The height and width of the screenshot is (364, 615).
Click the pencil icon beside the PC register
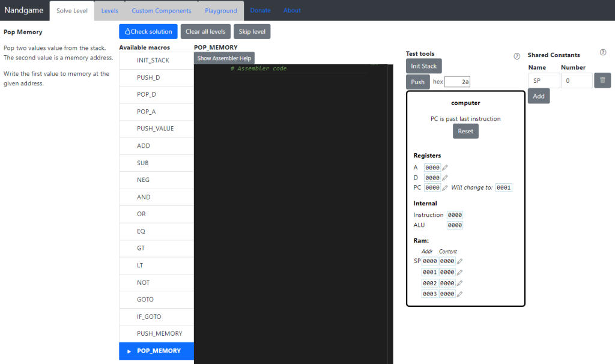pos(445,188)
